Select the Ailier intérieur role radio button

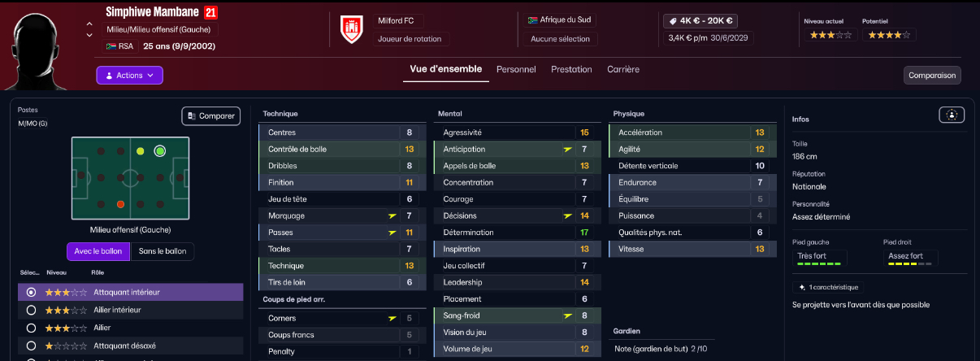pos(32,310)
